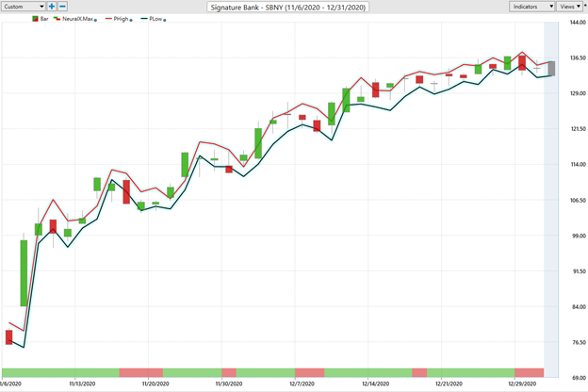Click the 121.50 price axis label
588x392 pixels.
578,129
